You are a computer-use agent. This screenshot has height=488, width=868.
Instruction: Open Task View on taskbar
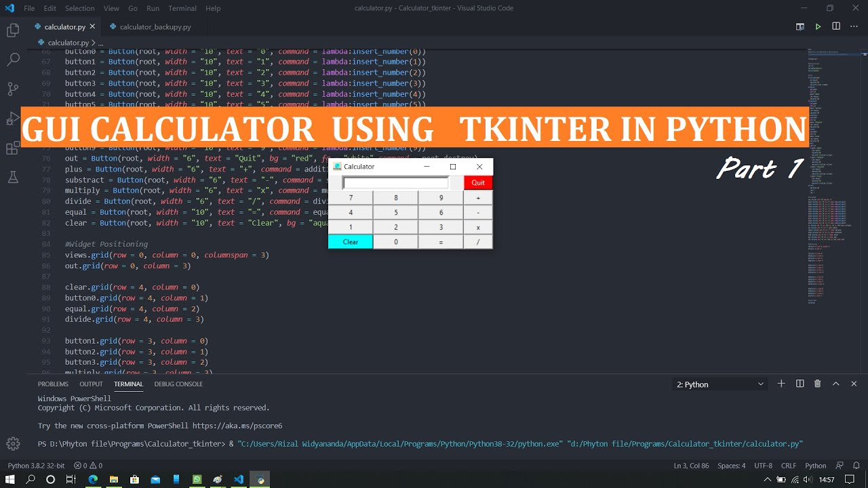71,479
